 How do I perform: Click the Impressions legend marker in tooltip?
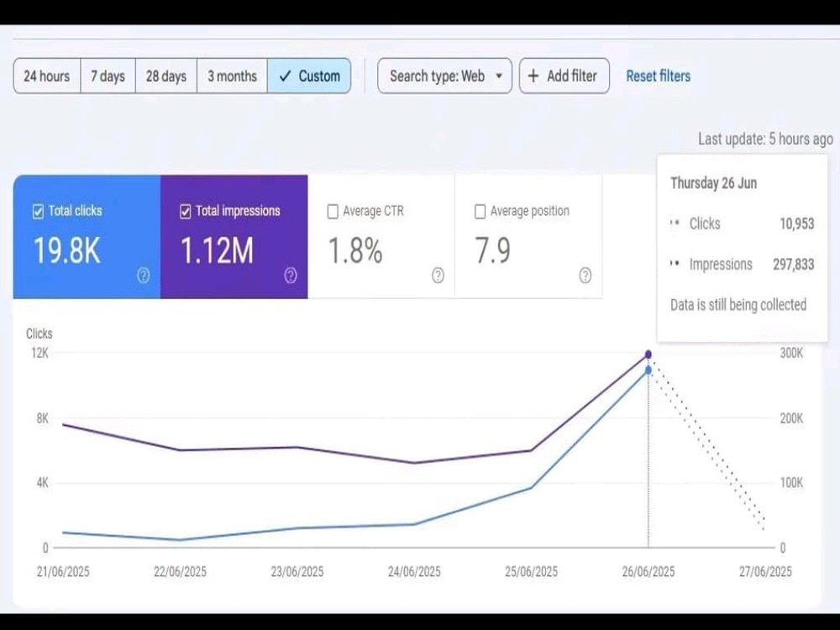(675, 264)
